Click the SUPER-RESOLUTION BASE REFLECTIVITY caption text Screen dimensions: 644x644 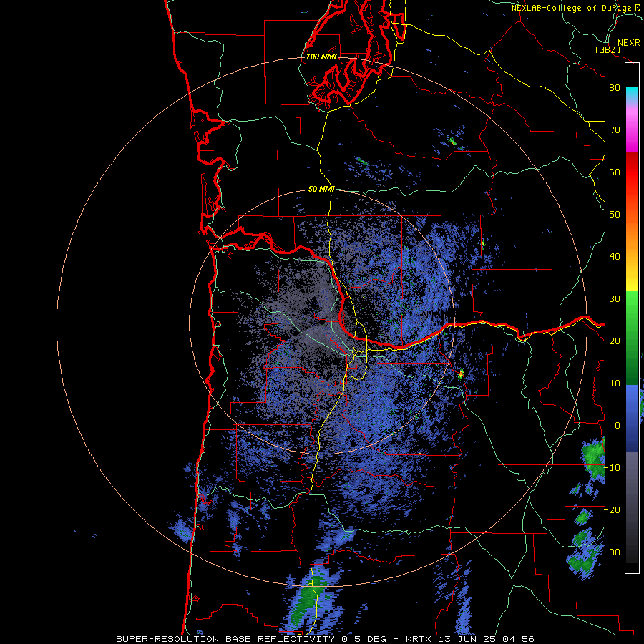(225, 639)
